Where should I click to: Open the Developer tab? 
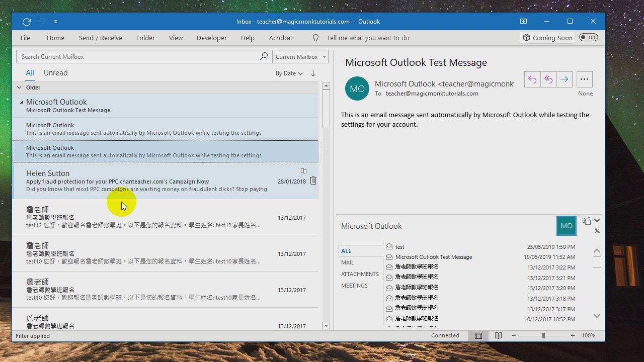211,38
